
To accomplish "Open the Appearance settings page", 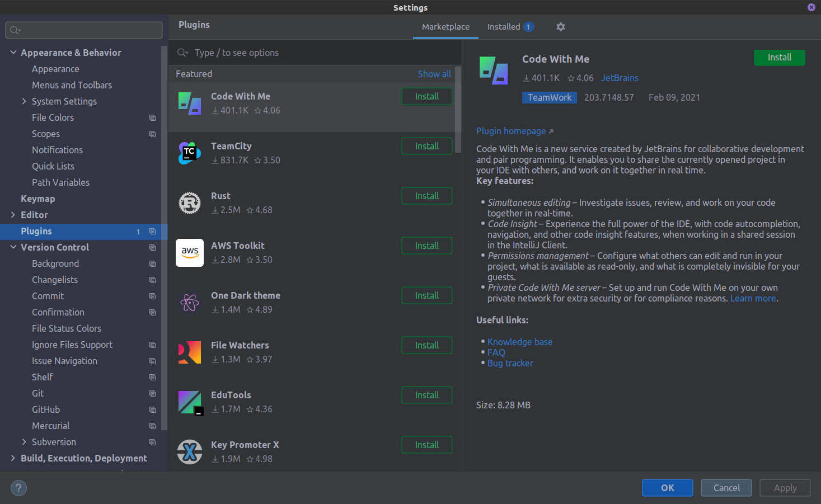I will point(55,69).
